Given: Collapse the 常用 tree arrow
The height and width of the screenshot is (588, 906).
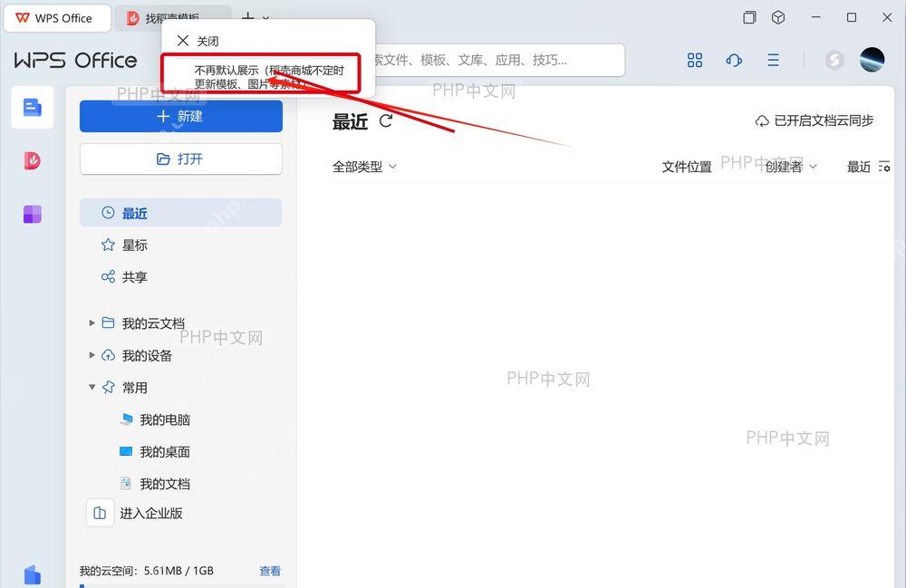Looking at the screenshot, I should pos(92,387).
